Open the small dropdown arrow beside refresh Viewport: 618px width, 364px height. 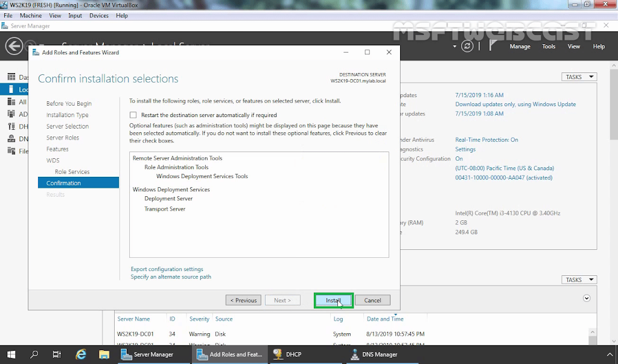click(454, 46)
